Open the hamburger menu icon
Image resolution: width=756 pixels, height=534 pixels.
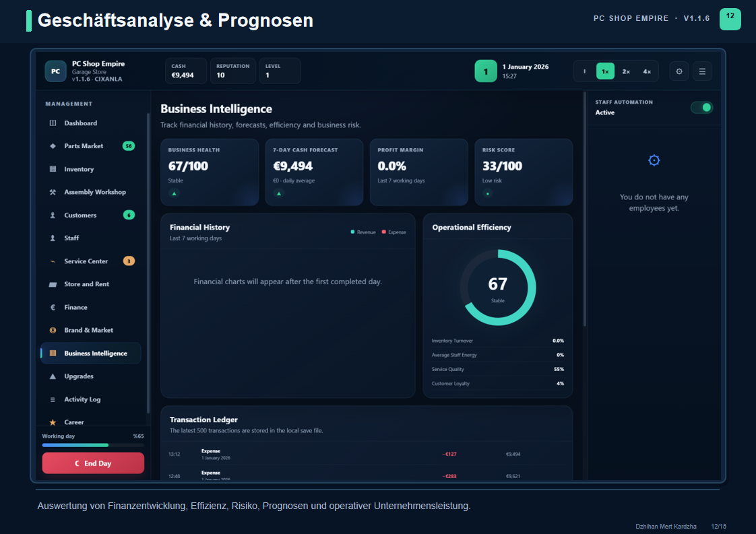[702, 71]
